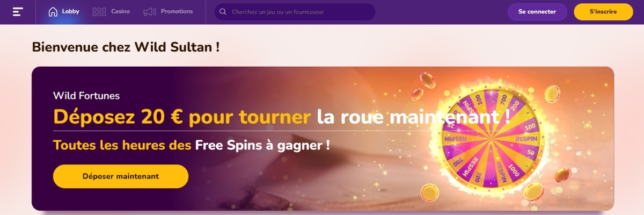
Task: Click the Lobby house icon
Action: pos(53,12)
